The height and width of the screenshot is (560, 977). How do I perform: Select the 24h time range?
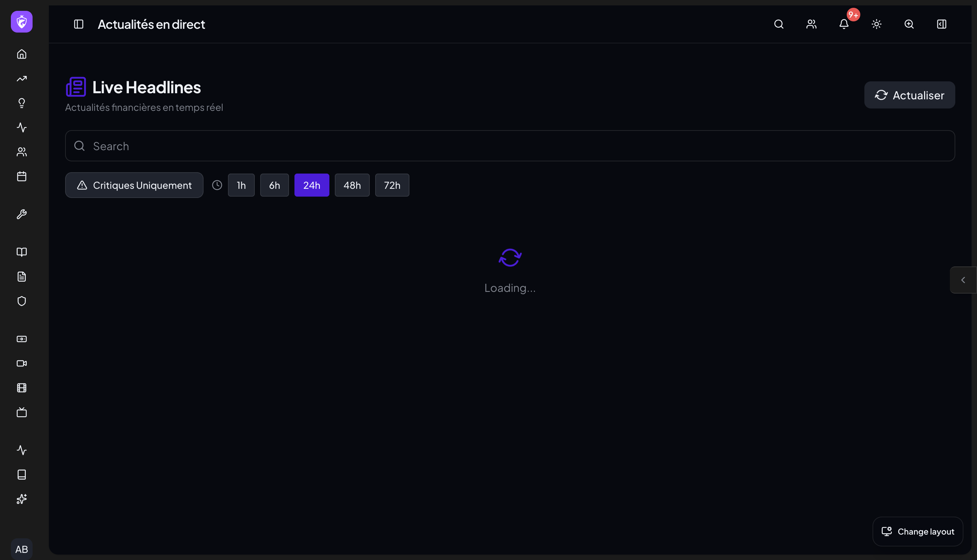click(312, 185)
